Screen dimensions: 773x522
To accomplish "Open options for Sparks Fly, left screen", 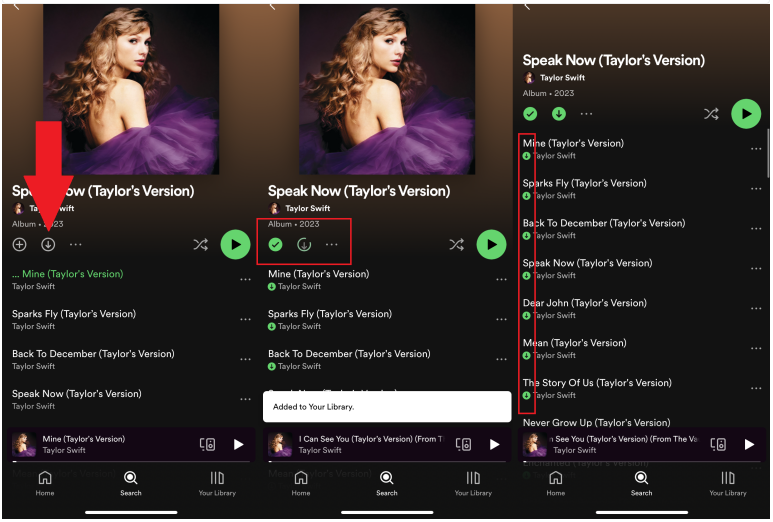I will point(246,319).
